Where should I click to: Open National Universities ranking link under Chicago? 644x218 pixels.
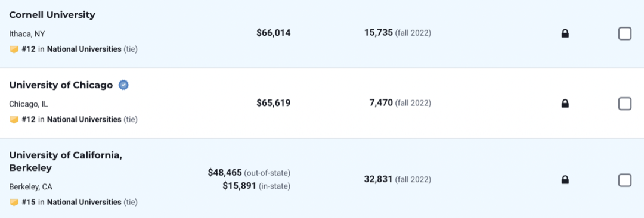pos(84,120)
